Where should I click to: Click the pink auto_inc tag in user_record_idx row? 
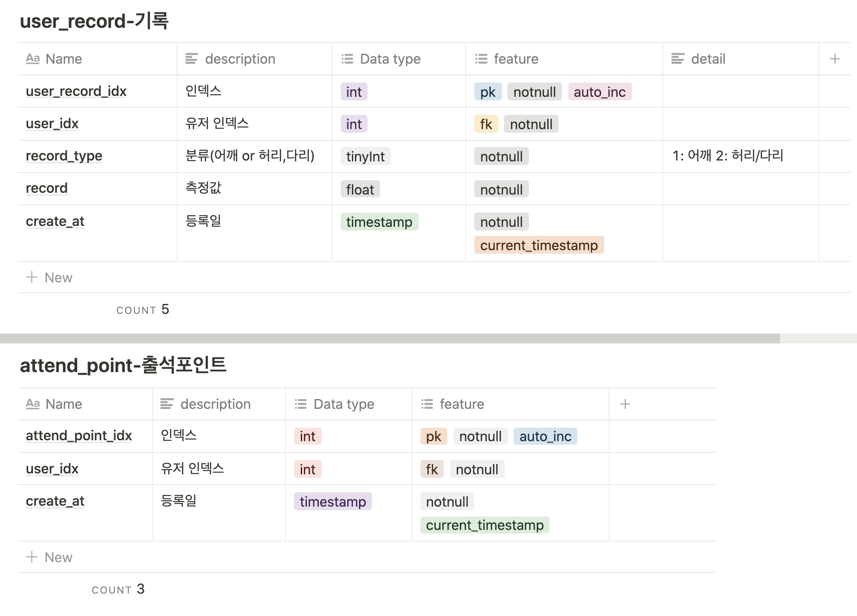click(600, 92)
